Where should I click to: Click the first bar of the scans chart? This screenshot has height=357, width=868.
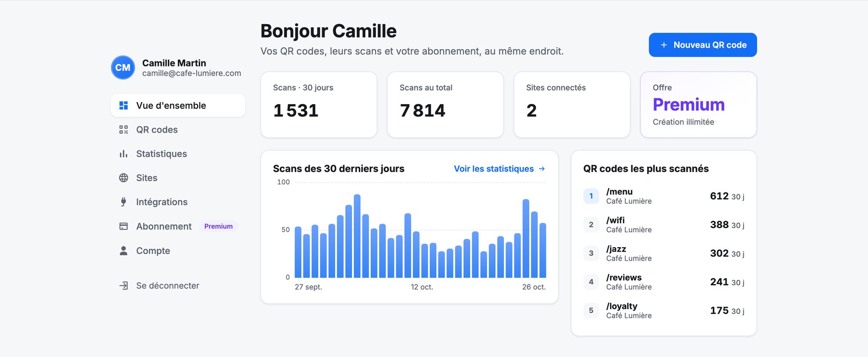[x=298, y=252]
